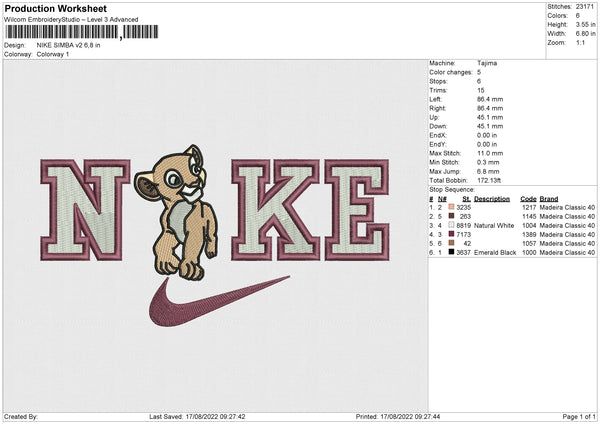
Task: Click the 'Created By:' footer label
Action: tap(21, 416)
